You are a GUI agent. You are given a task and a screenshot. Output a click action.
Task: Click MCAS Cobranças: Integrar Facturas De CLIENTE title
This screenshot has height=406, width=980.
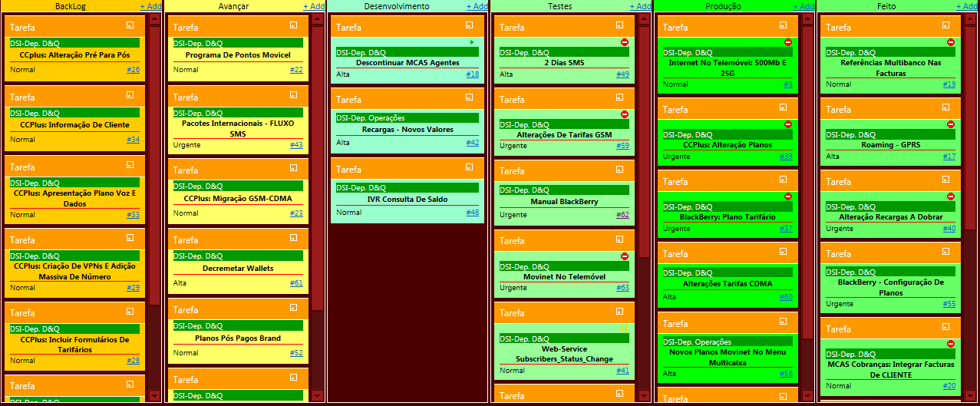point(890,370)
